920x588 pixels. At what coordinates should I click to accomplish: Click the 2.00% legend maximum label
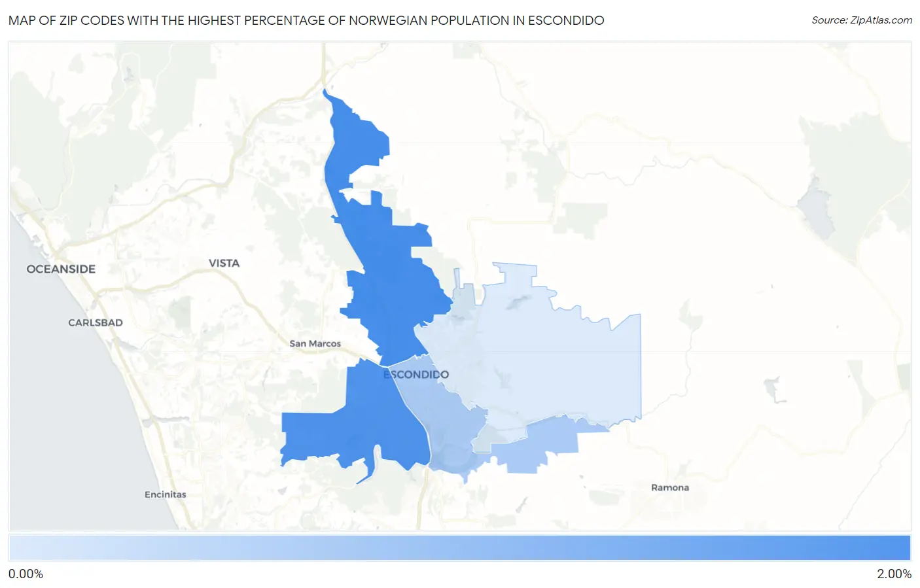coord(894,574)
